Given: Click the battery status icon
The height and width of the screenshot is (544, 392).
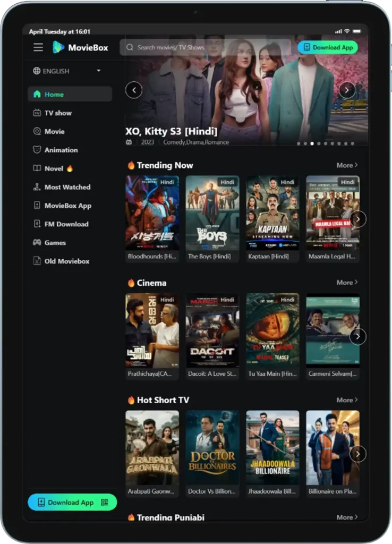Looking at the screenshot, I should pyautogui.click(x=357, y=31).
